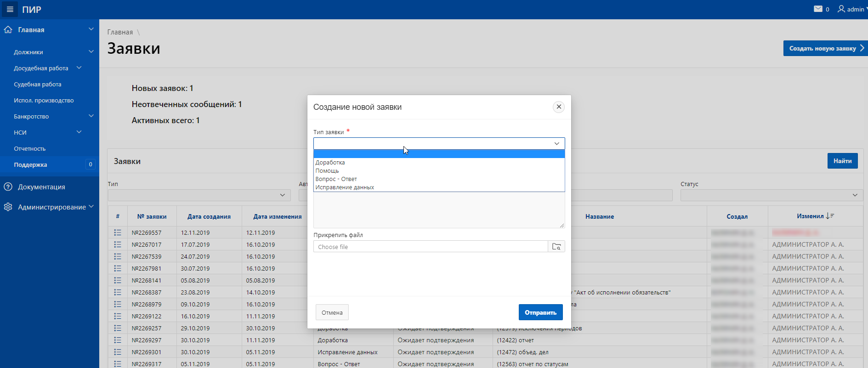The image size is (868, 368).
Task: Open row actions icon for №2269297
Action: pyautogui.click(x=118, y=340)
